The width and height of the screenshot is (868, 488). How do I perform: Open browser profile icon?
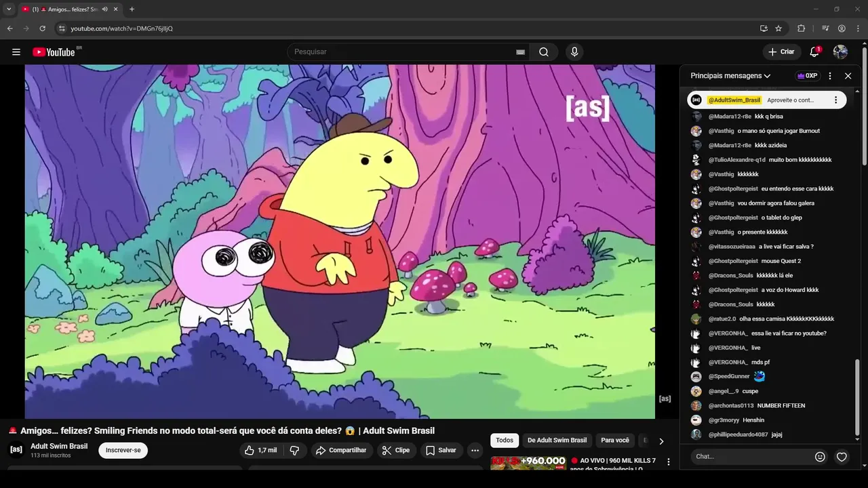tap(842, 28)
